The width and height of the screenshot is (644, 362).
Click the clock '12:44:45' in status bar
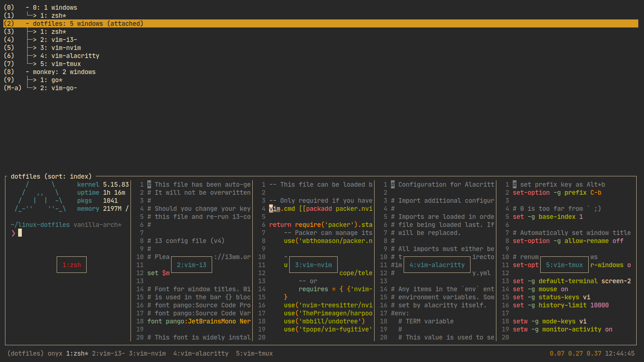click(620, 353)
